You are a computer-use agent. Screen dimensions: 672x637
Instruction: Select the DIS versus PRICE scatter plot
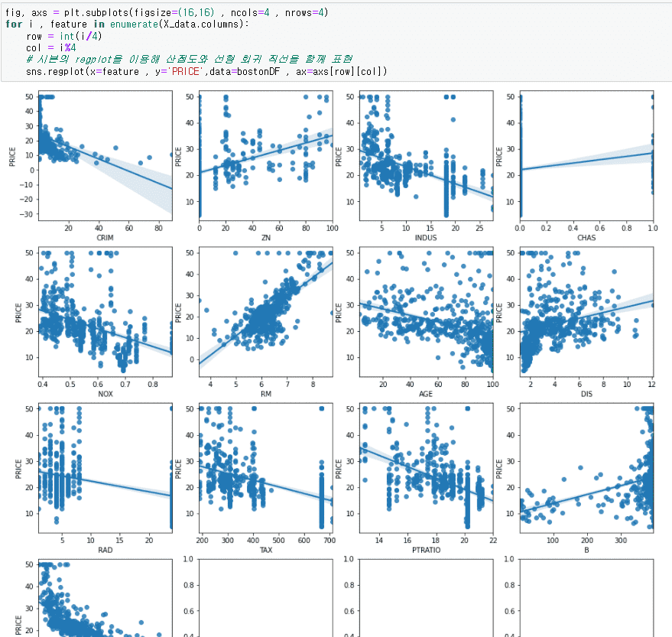pyautogui.click(x=586, y=312)
